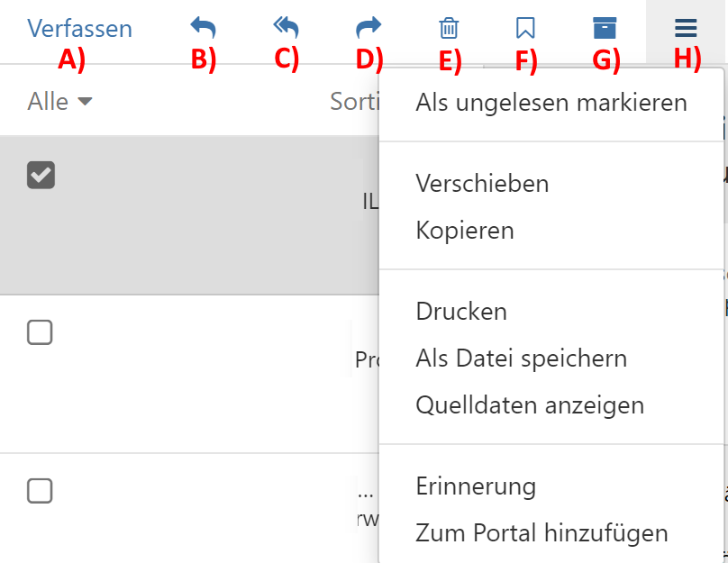Tick the second email's checkbox
This screenshot has height=563, width=728.
pos(40,332)
